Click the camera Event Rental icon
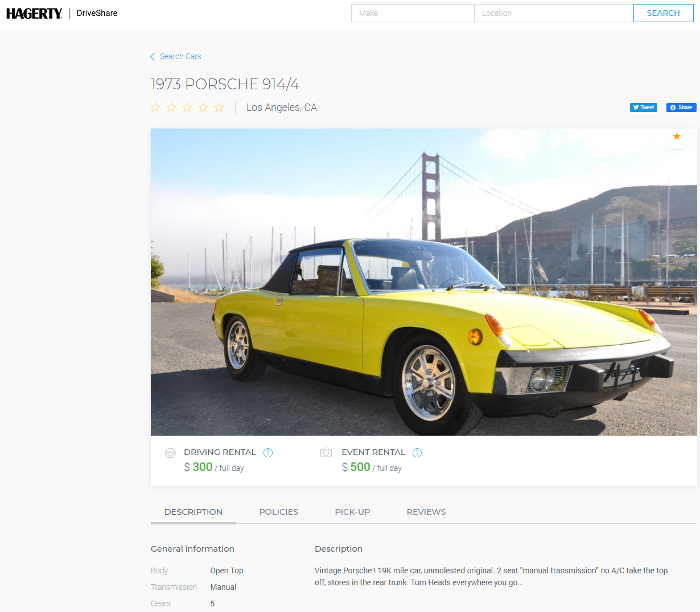Screen dimensions: 700x612 point(326,453)
